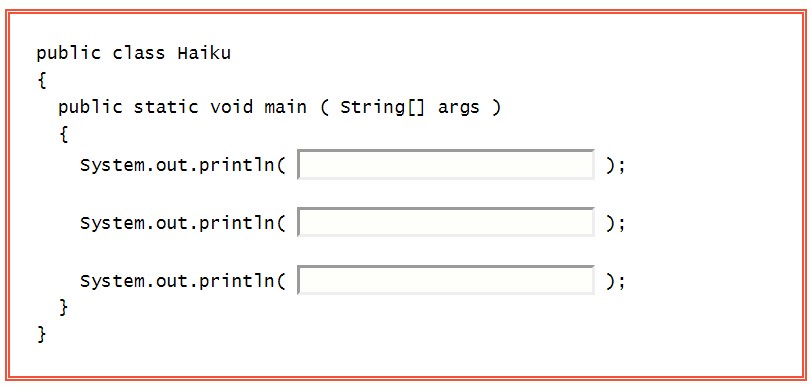Click the third System.out.println statement text
The height and width of the screenshot is (387, 811).
click(183, 281)
